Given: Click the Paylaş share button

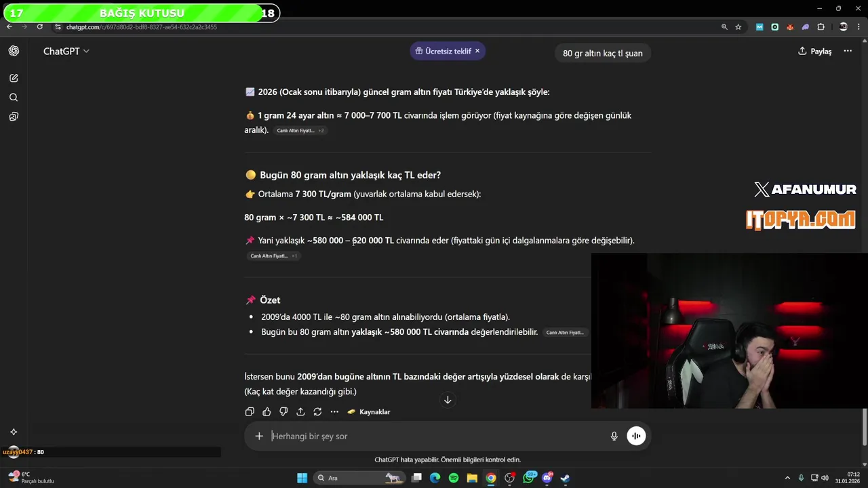Looking at the screenshot, I should [814, 52].
